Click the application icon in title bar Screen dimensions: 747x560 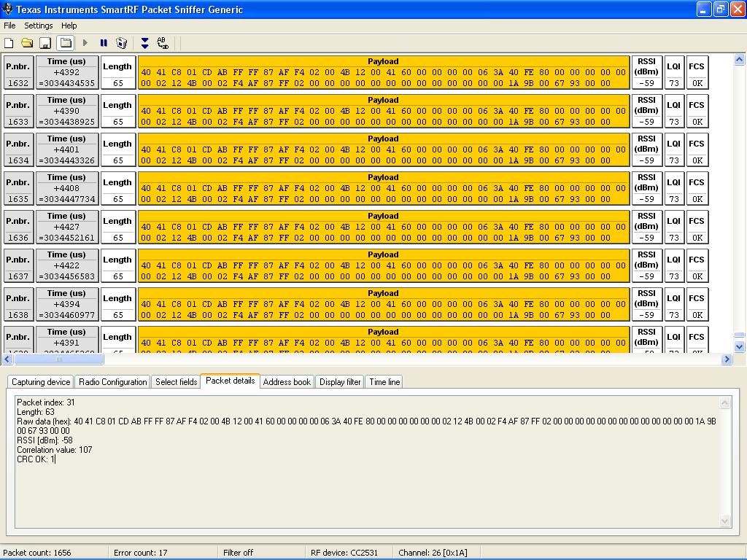tap(7, 9)
